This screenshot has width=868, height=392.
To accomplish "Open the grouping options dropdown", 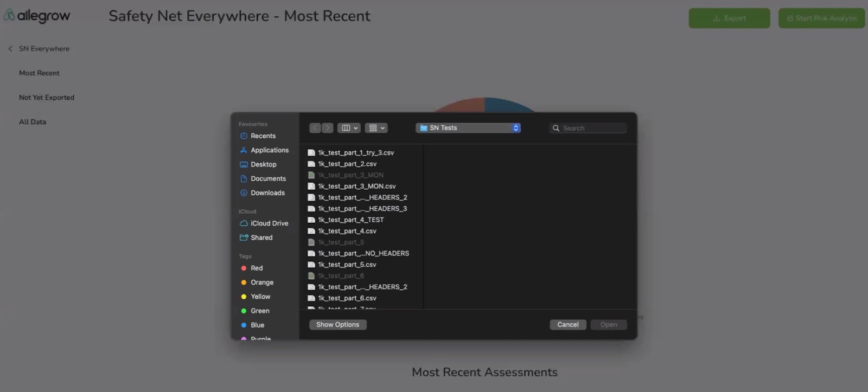I will coord(376,128).
